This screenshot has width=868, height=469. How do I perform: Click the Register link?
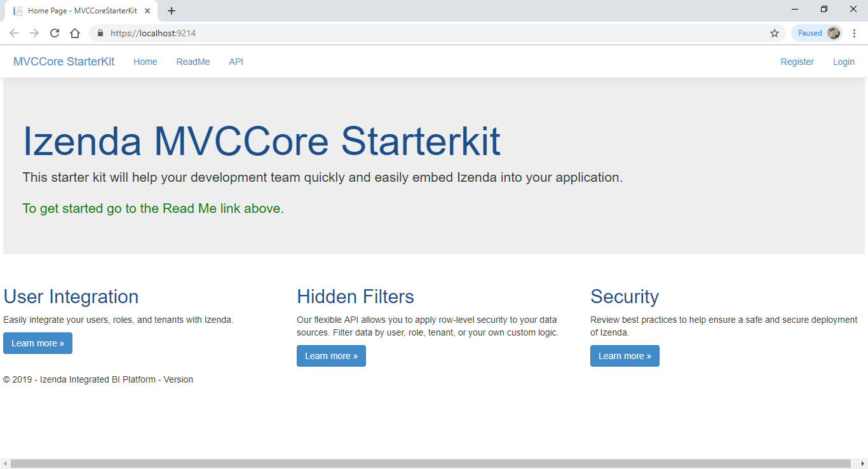pyautogui.click(x=797, y=62)
